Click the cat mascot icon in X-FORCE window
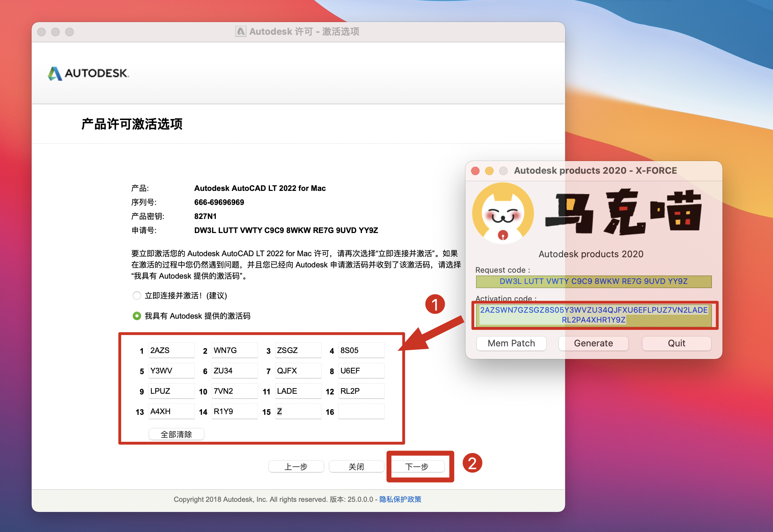The height and width of the screenshot is (532, 773). [x=503, y=213]
